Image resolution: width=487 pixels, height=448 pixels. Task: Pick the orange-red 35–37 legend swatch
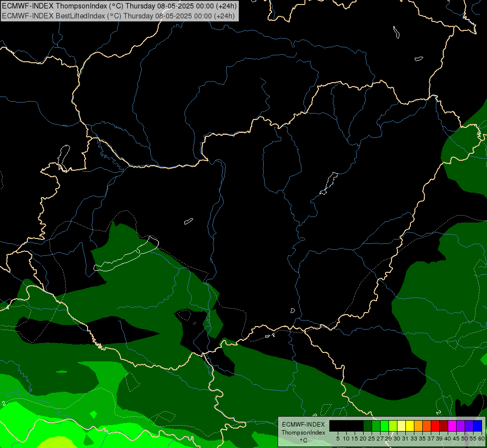427,426
